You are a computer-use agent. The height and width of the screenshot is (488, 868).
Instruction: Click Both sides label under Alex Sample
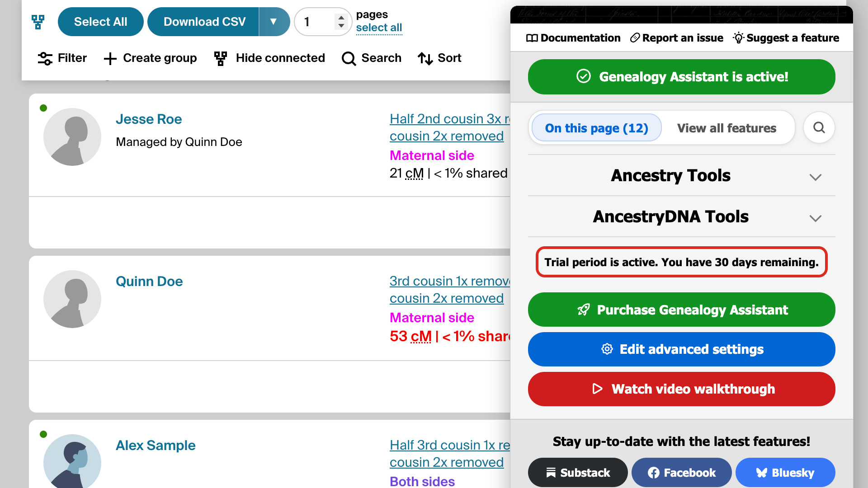coord(422,481)
